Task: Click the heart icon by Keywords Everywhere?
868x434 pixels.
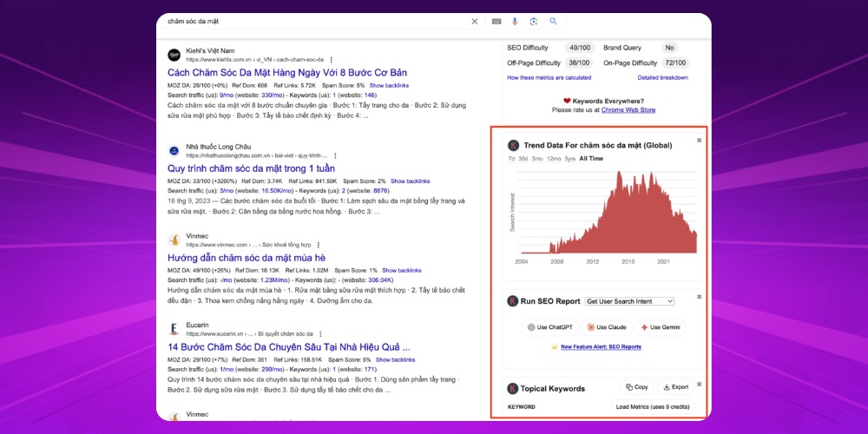Action: coord(567,102)
